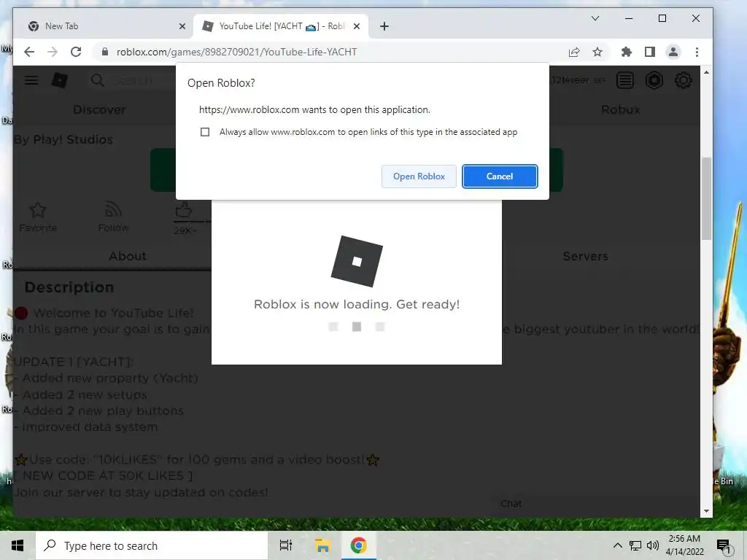Close the New Tab tab
Screen dimensions: 747x560
(x=182, y=26)
